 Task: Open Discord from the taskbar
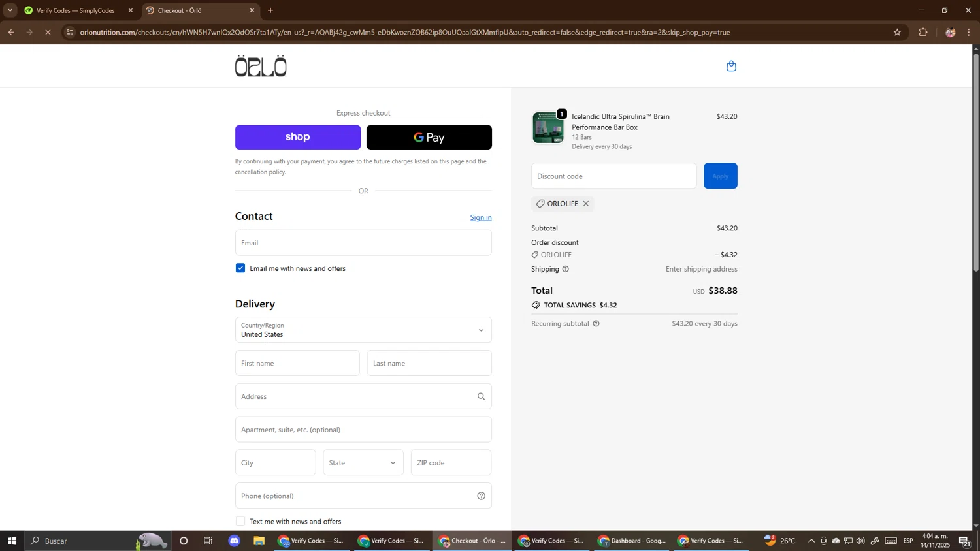[235, 541]
